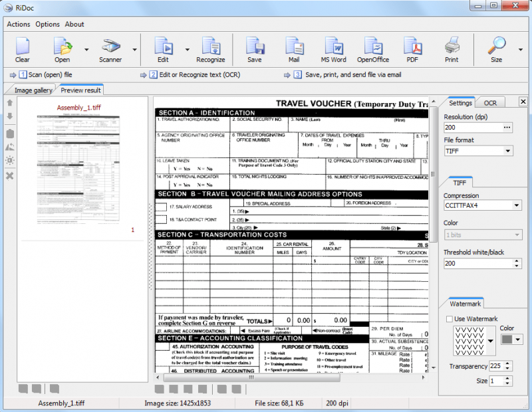This screenshot has height=412, width=532.
Task: Open a file with the Open icon
Action: tap(63, 50)
